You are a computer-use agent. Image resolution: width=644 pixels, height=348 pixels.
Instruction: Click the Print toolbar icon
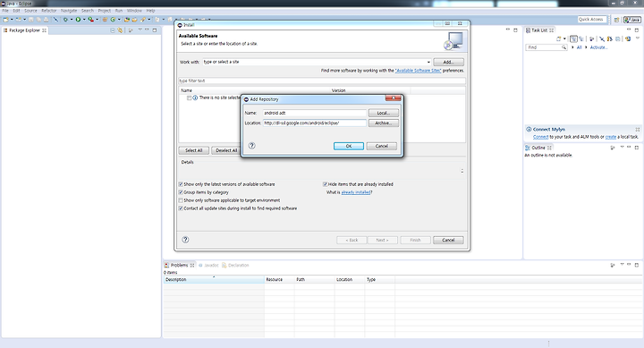pos(46,20)
